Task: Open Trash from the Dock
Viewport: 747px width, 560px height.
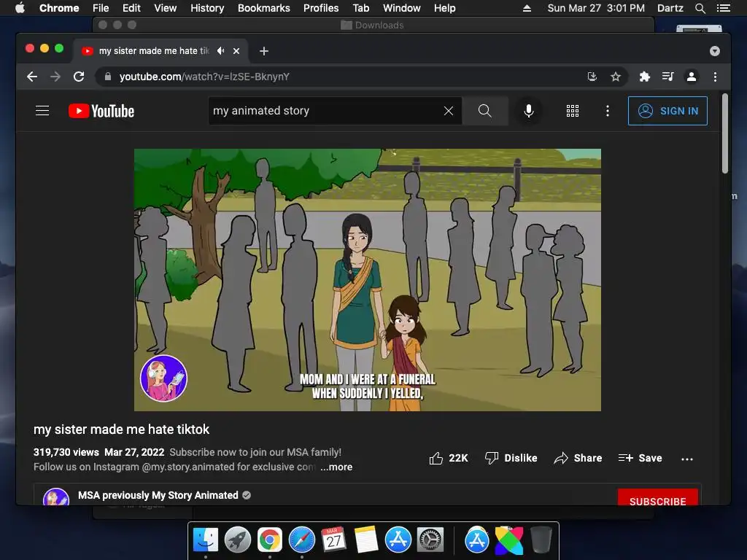Action: pyautogui.click(x=541, y=540)
